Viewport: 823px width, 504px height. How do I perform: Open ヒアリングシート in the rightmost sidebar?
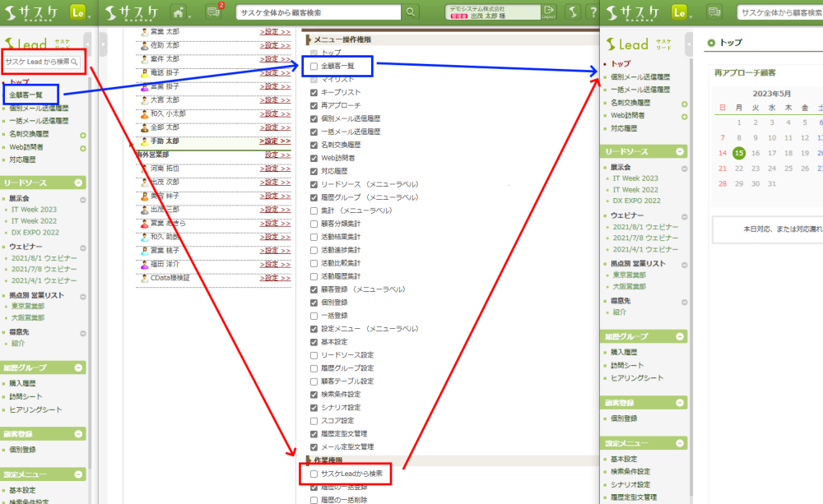pyautogui.click(x=637, y=377)
